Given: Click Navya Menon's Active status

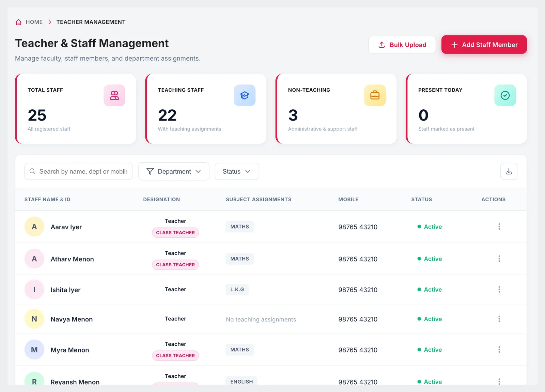Looking at the screenshot, I should [x=430, y=319].
